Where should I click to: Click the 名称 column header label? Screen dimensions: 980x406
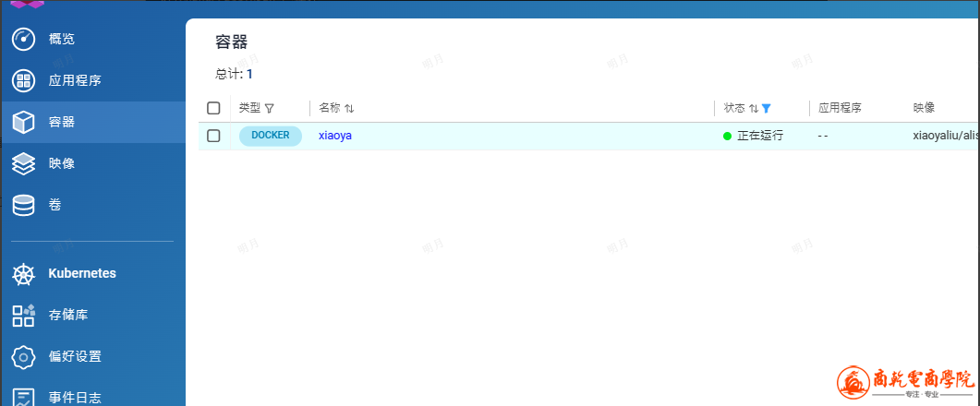[x=330, y=108]
